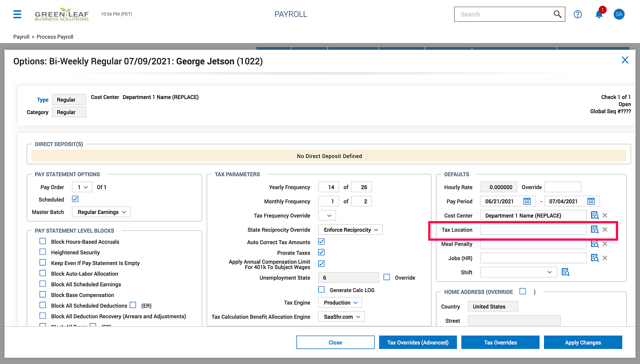Uncheck the Scheduled checkbox
640x364 pixels.
click(x=75, y=199)
